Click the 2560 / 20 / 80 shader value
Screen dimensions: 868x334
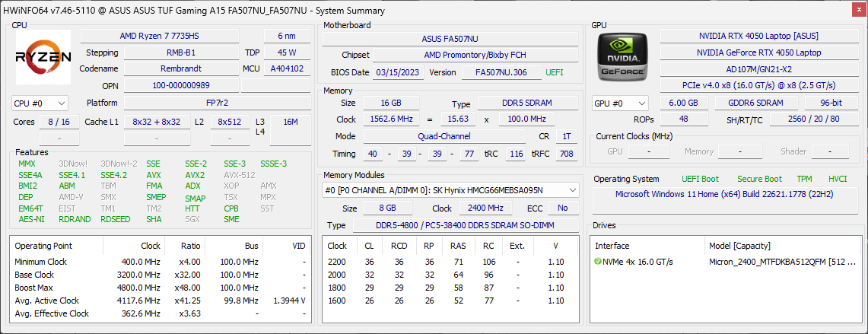point(812,119)
